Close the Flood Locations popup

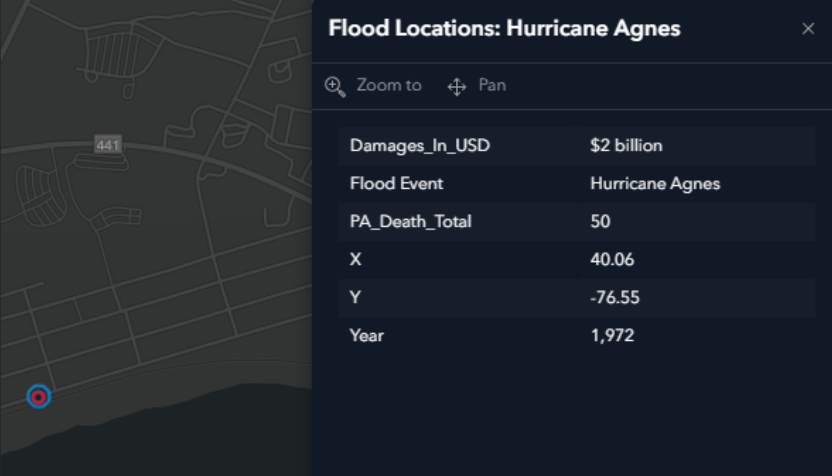click(808, 29)
